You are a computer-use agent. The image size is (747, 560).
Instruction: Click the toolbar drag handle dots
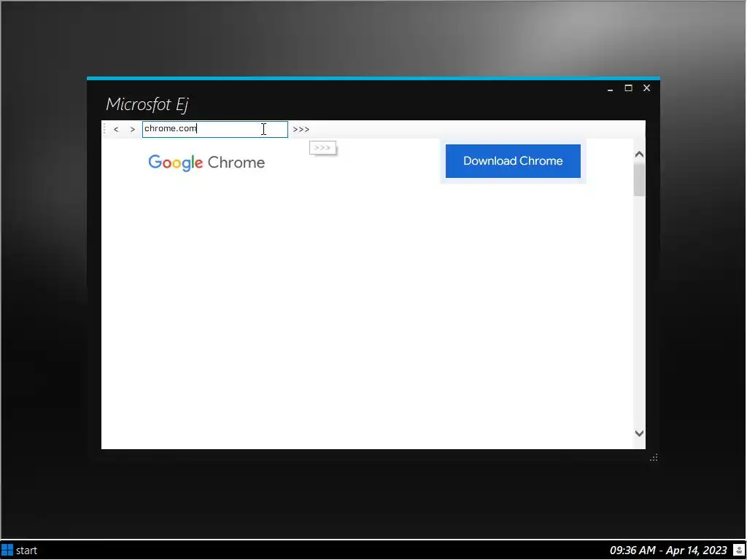point(104,129)
